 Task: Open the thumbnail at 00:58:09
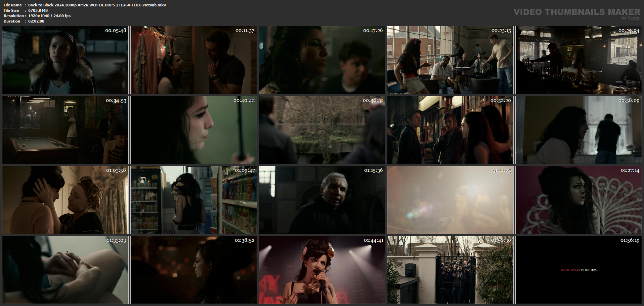[578, 130]
